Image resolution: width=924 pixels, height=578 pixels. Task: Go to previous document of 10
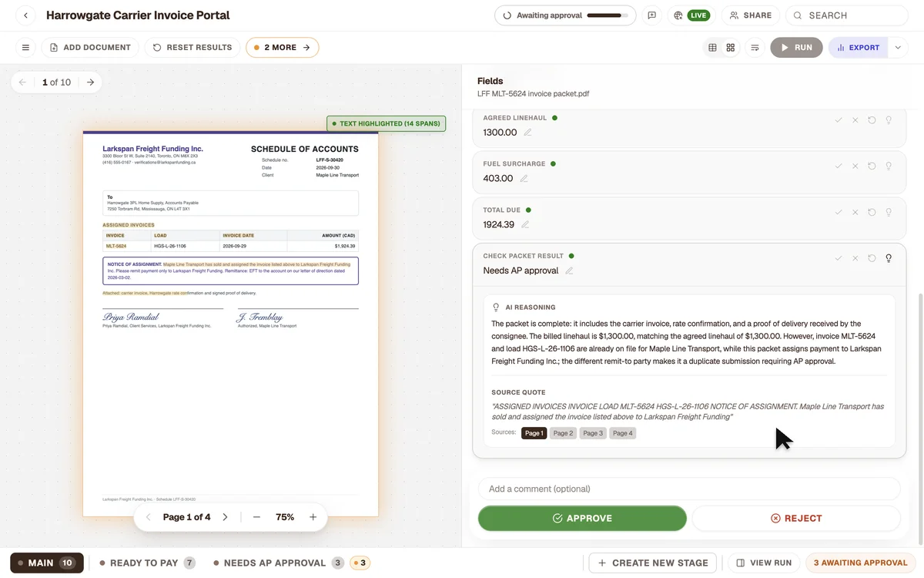[22, 82]
